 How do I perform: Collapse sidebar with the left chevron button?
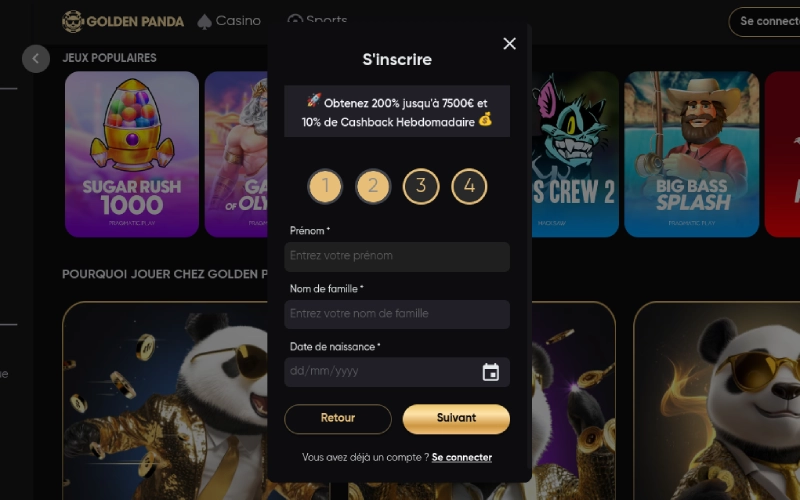tap(36, 59)
